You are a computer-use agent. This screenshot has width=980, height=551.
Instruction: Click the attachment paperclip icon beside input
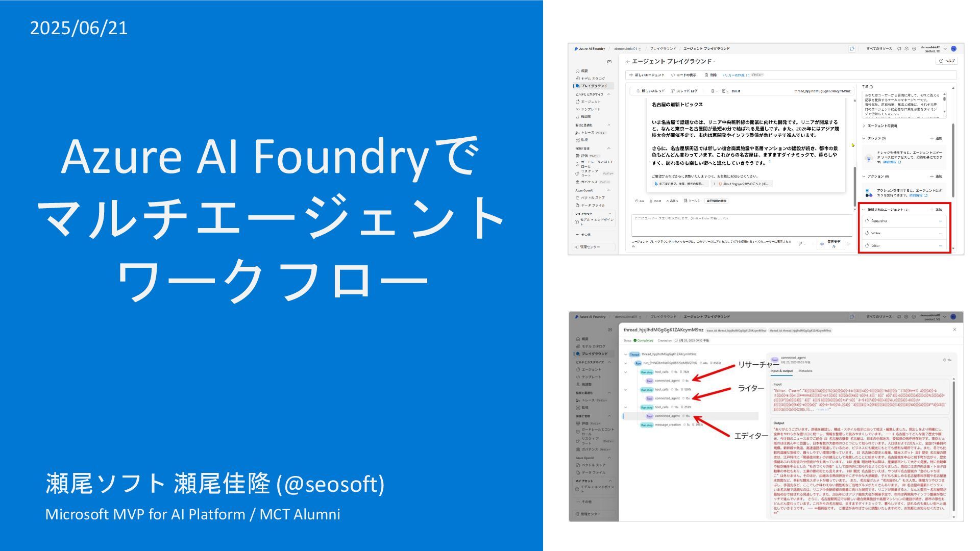pyautogui.click(x=800, y=244)
